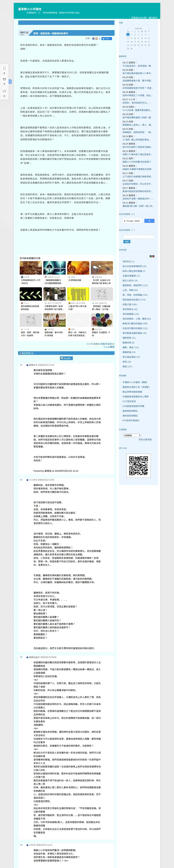Open the 文章精選 dropdown

[132, 435]
